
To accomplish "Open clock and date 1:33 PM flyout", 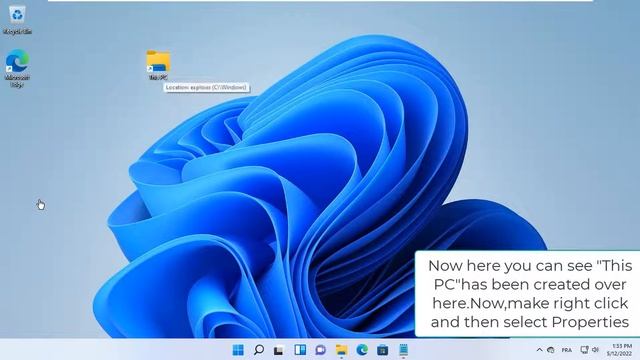I will tap(620, 350).
